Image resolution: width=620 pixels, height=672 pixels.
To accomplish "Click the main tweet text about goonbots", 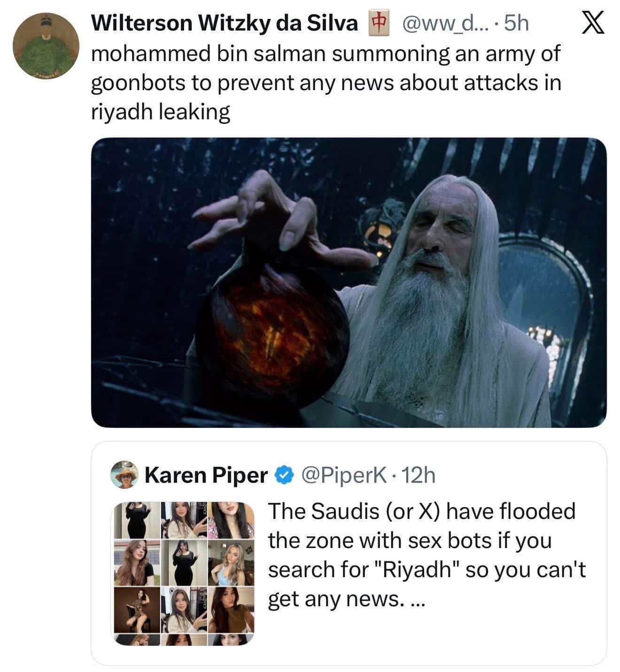I will click(x=325, y=83).
